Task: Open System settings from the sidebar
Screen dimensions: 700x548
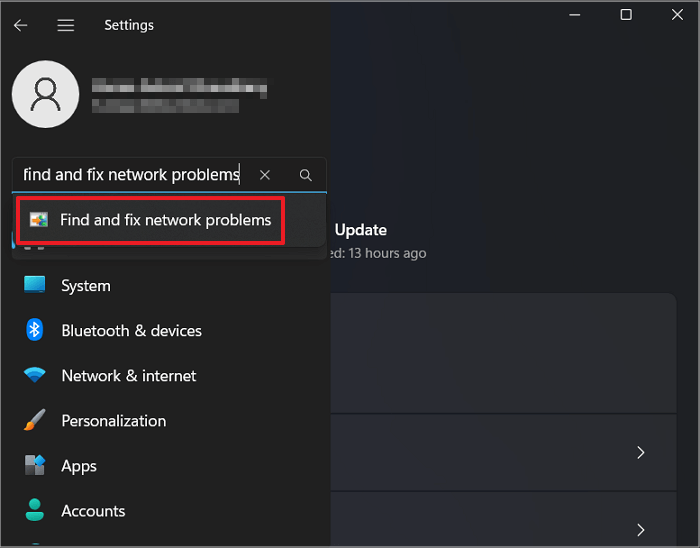Action: 85,286
